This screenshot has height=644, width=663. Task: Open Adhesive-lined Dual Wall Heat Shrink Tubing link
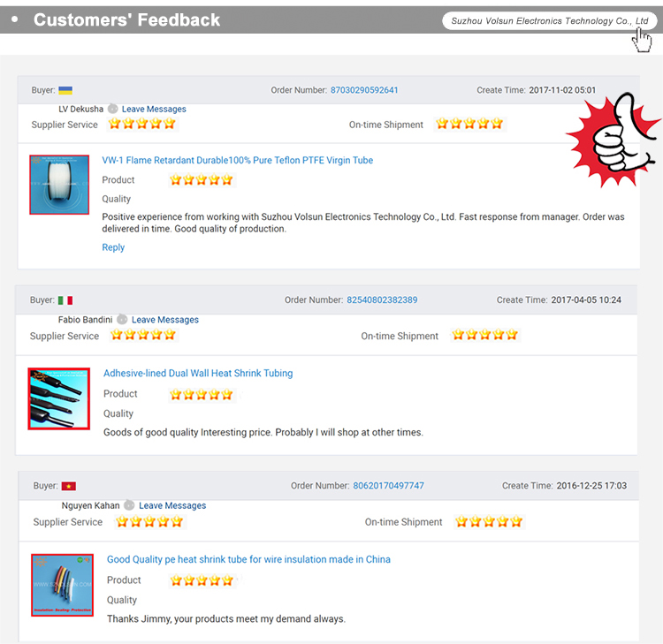(198, 374)
